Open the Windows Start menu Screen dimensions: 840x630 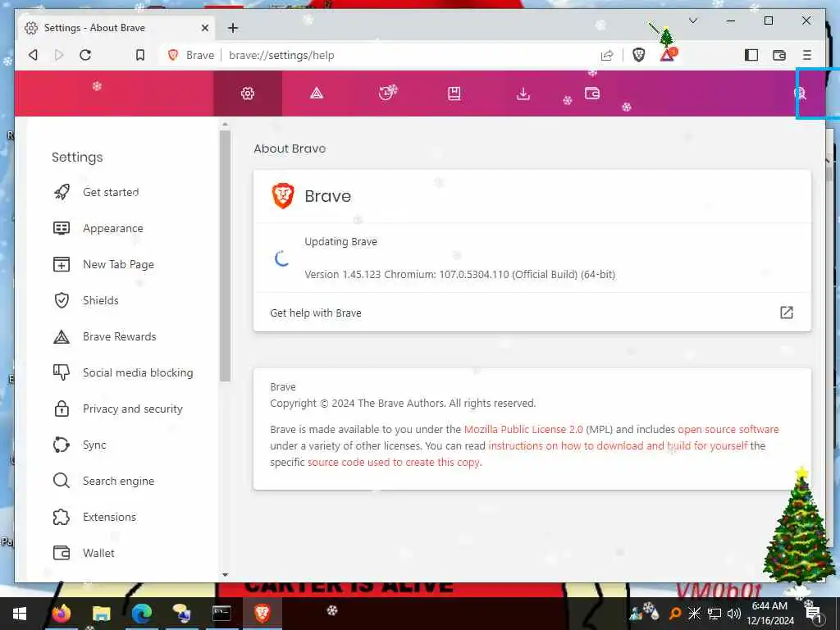20,614
